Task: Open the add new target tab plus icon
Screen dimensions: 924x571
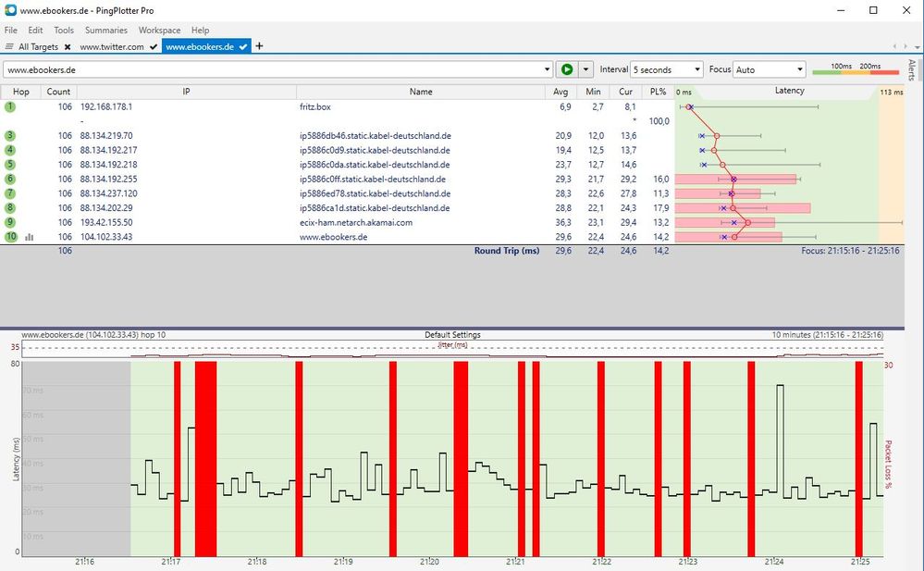Action: click(260, 46)
